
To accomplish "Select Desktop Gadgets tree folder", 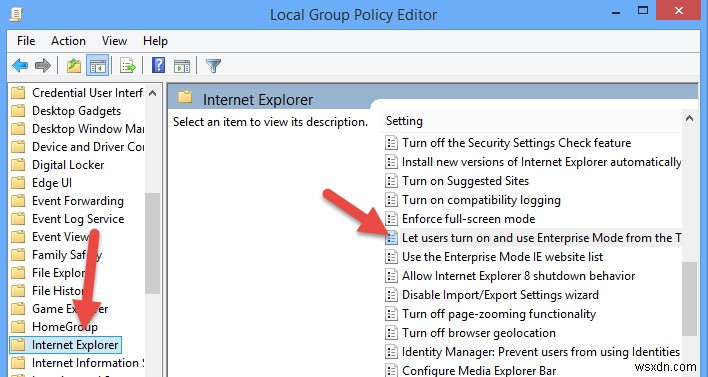I will click(x=66, y=111).
